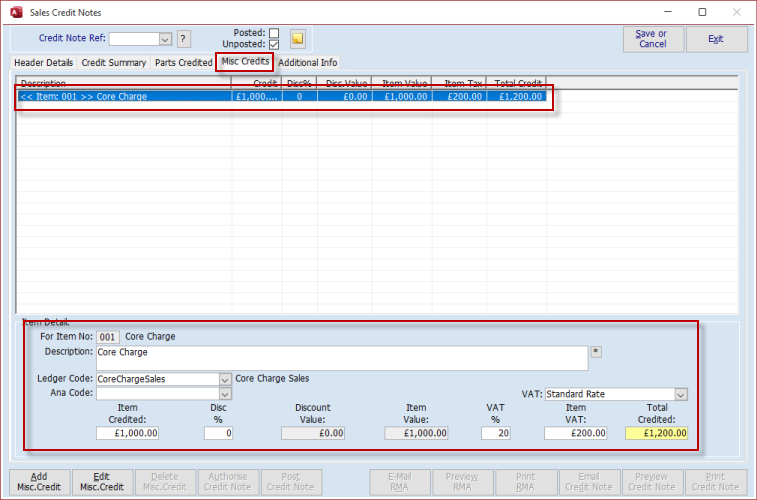Open the Credit Note Ref dropdown
Screen dimensions: 757x500
coord(165,39)
